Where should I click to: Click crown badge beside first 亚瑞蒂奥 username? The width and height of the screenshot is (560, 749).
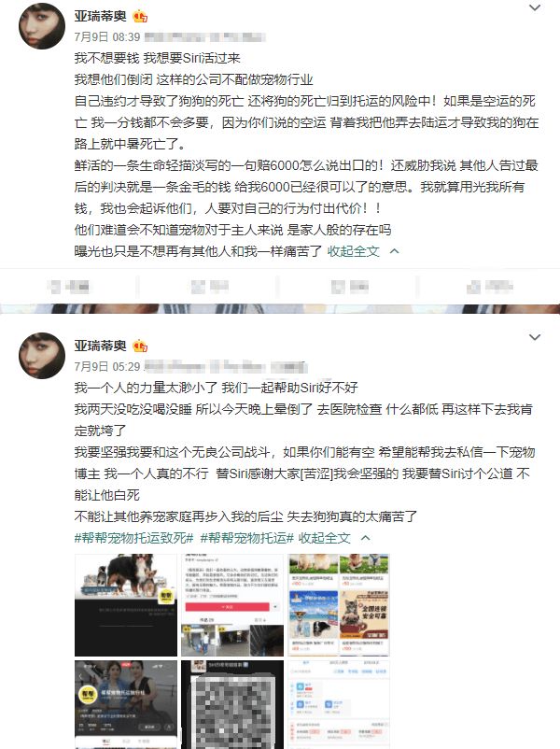pyautogui.click(x=140, y=17)
